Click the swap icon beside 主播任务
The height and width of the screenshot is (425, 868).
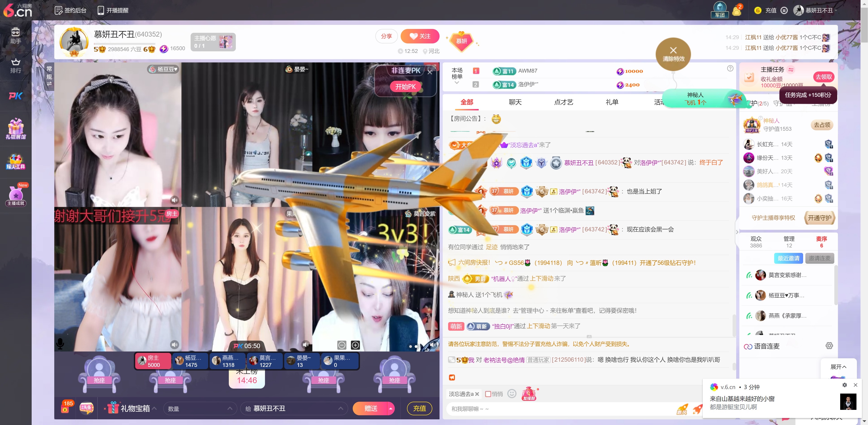tap(791, 69)
